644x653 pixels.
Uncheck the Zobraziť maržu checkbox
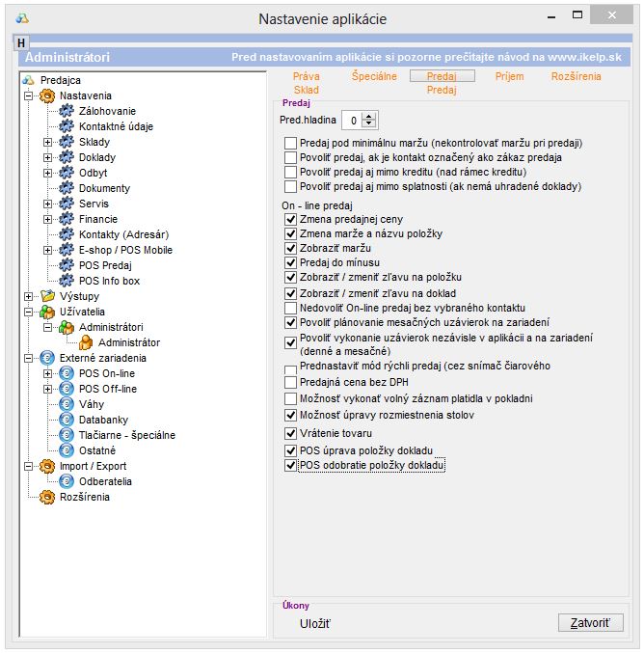pos(291,248)
